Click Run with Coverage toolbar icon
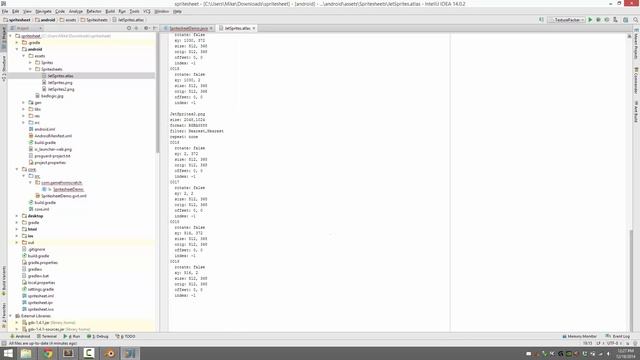 pos(607,20)
